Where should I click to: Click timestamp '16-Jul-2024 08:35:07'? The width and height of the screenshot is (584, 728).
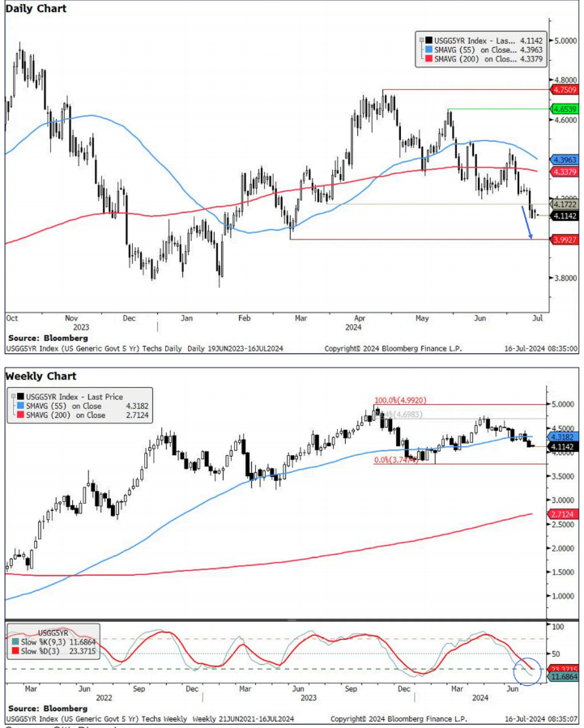(541, 719)
